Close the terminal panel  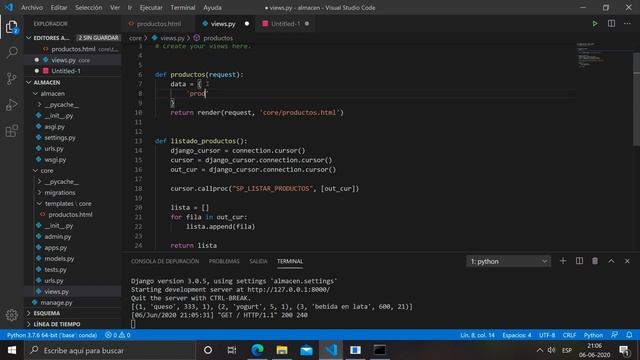(x=627, y=261)
